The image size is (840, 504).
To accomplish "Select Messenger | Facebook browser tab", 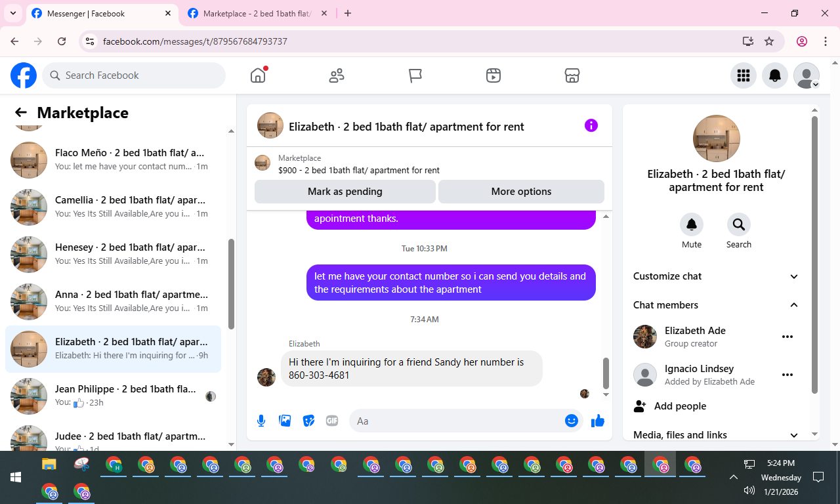I will coord(102,13).
